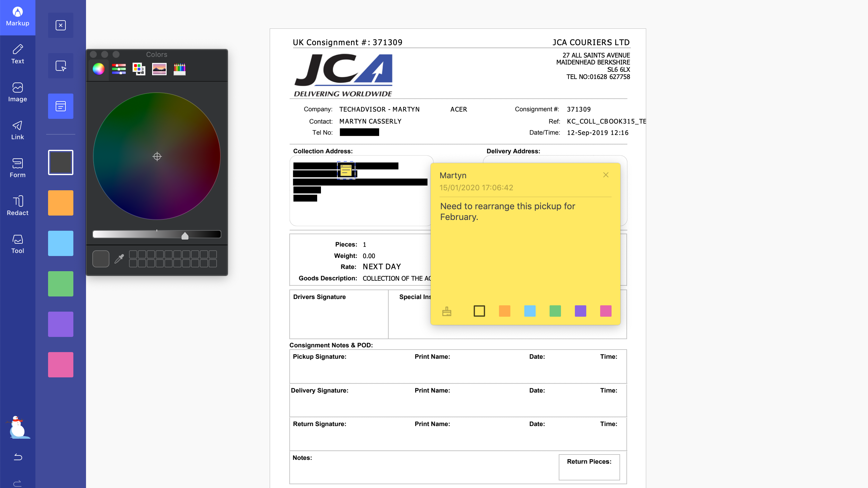Image resolution: width=868 pixels, height=488 pixels.
Task: Click the color wheel in Colors panel
Action: point(157,156)
